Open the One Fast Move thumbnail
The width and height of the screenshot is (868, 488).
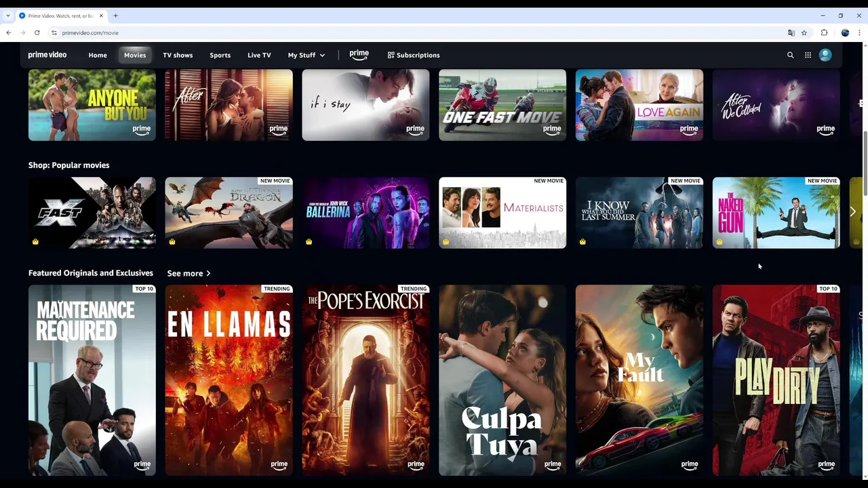[502, 105]
